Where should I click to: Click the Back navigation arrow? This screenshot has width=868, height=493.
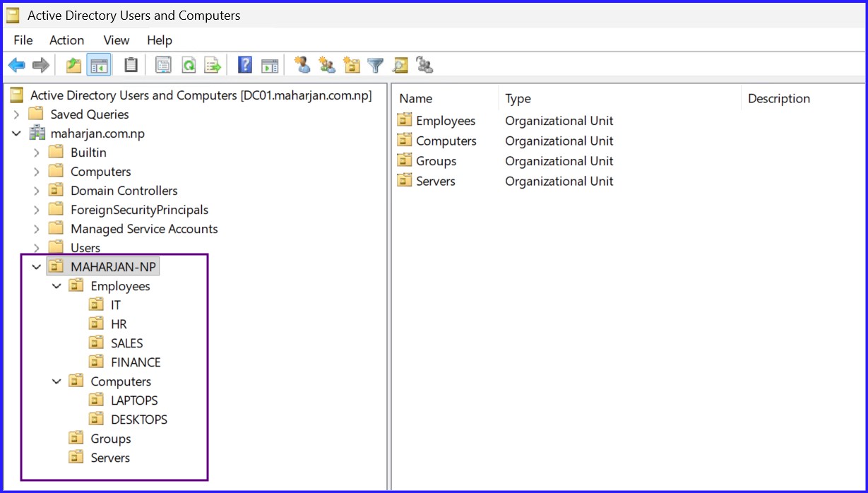tap(16, 65)
